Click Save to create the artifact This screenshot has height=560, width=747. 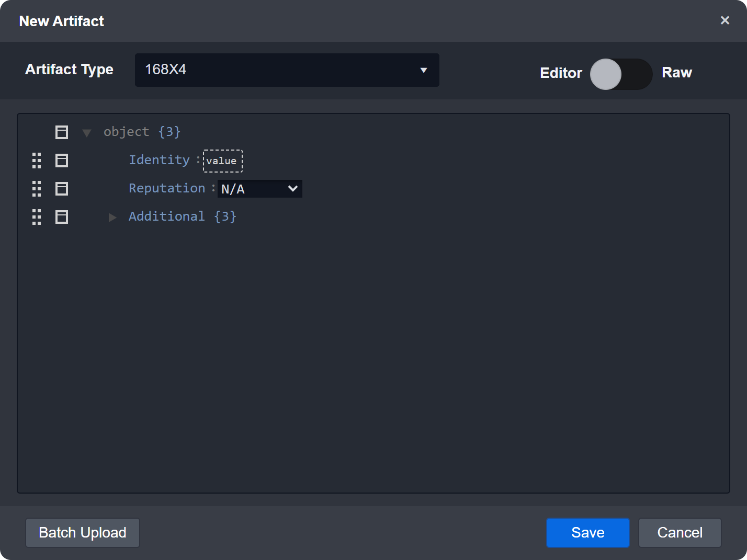point(587,532)
